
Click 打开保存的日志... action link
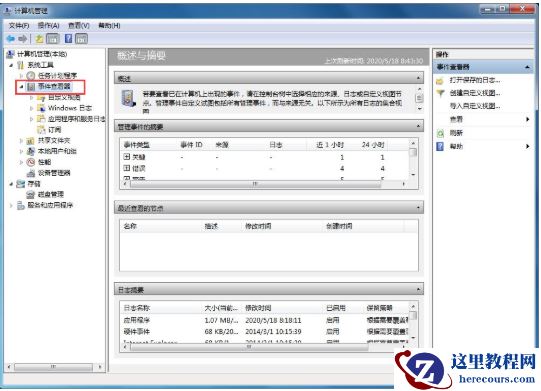[475, 80]
